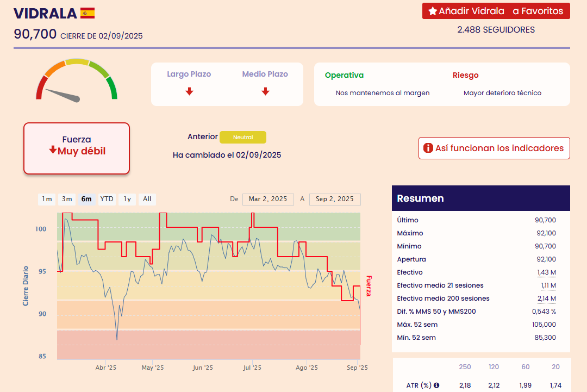Select the 6m chart range
587x392 pixels.
[86, 199]
